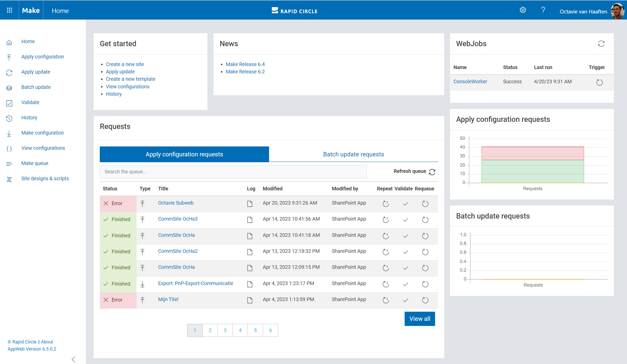
Task: Click the help question mark icon
Action: click(x=543, y=10)
